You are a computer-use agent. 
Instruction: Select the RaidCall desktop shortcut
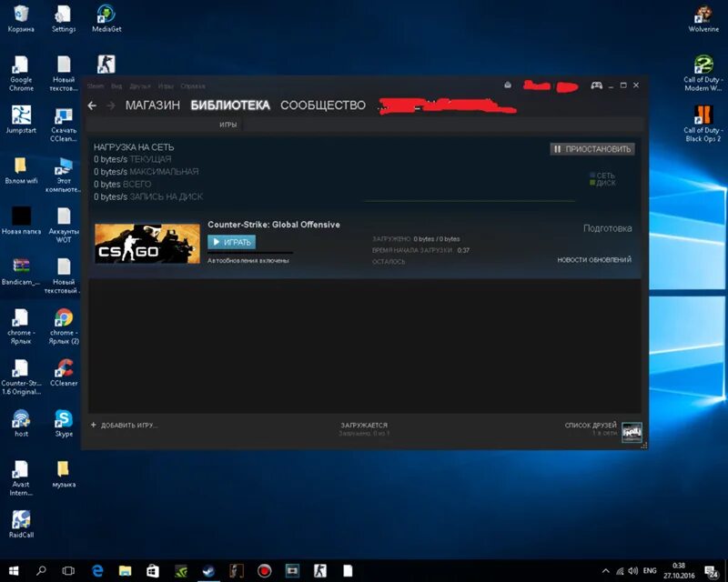(21, 525)
